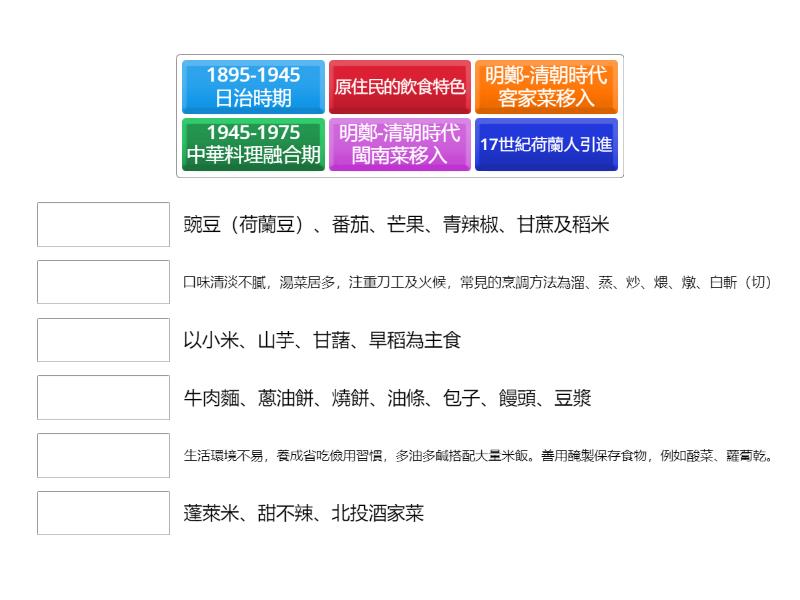Click the clue starting with 生活環境不易
This screenshot has height=600, width=800.
click(478, 456)
